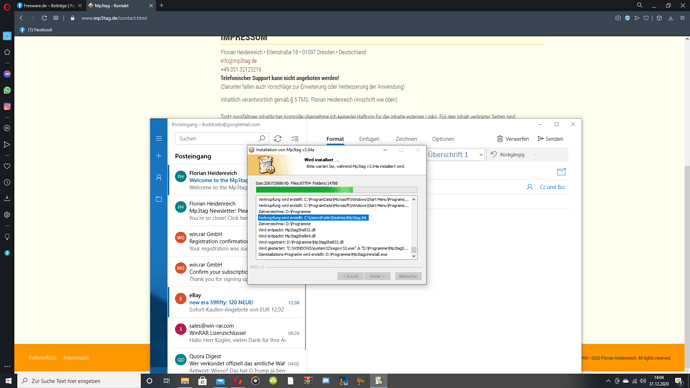Pop out the message into new window
Image resolution: width=690 pixels, height=388 pixels.
[561, 172]
